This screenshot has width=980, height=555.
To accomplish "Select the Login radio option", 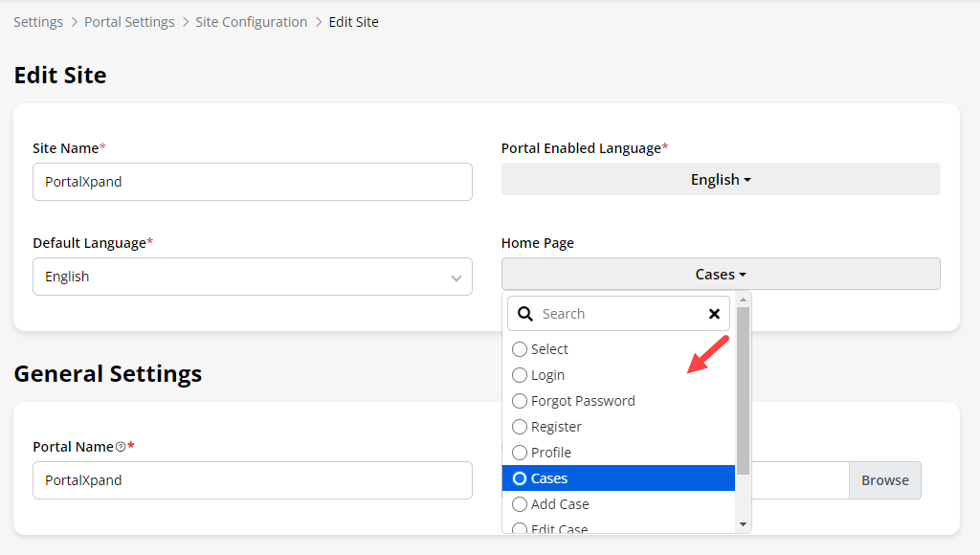I will (520, 375).
